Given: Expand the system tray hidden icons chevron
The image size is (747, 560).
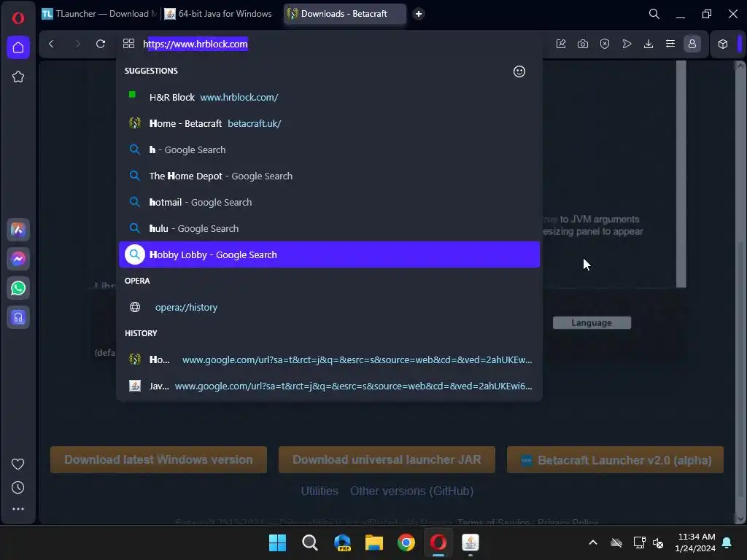Looking at the screenshot, I should pyautogui.click(x=593, y=542).
